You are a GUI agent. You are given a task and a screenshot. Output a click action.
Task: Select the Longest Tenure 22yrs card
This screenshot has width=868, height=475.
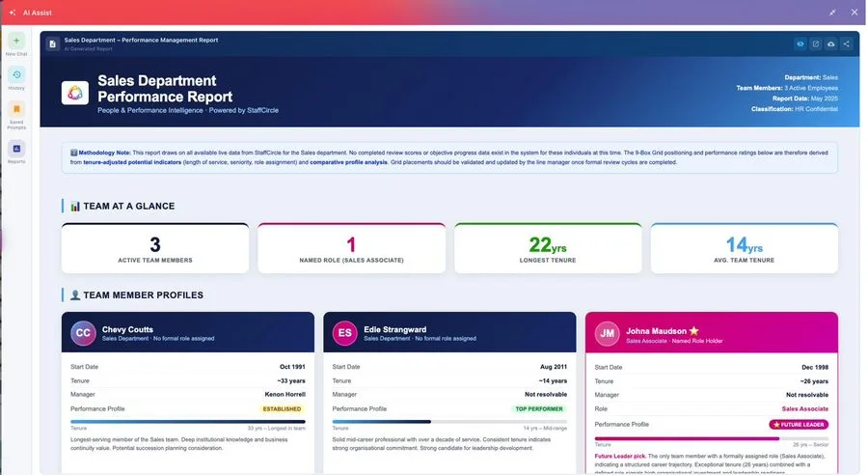click(x=548, y=248)
